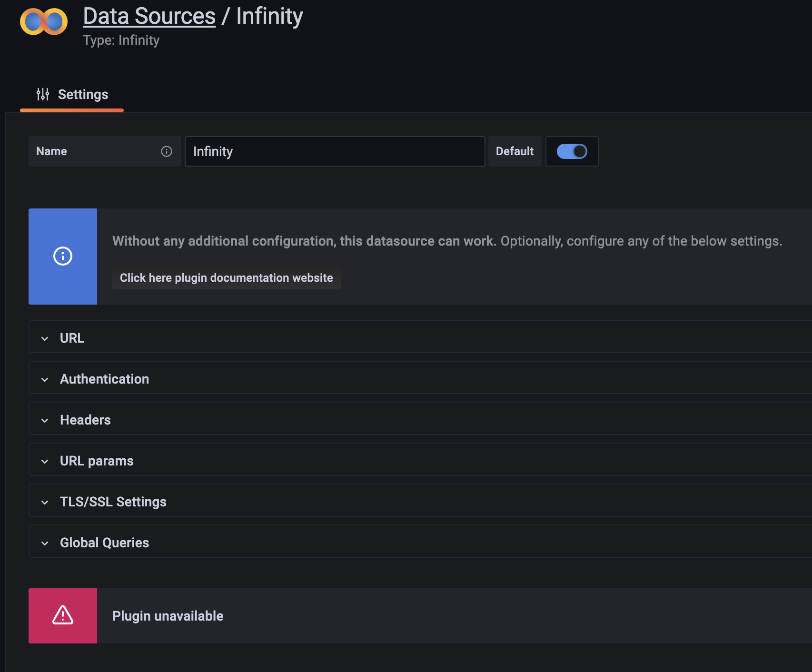The image size is (812, 672).
Task: Open the plugin documentation website
Action: tap(226, 277)
